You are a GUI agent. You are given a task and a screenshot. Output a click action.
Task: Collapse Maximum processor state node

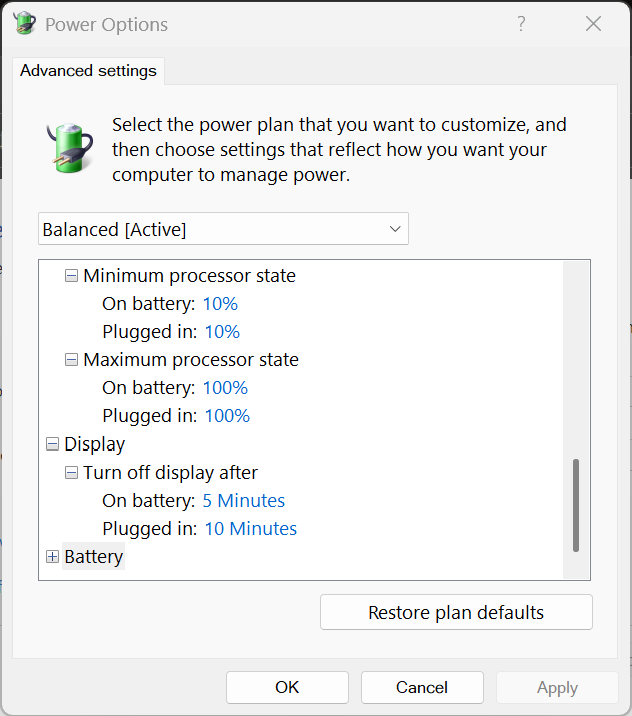coord(72,360)
